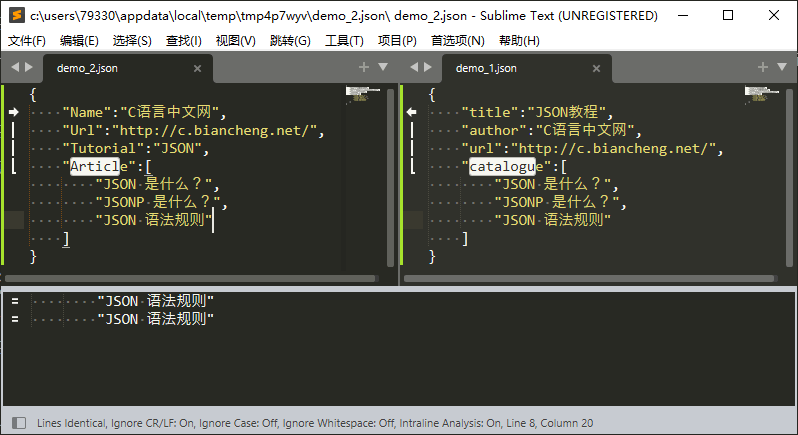
Task: Open the 视图(V) menu
Action: pyautogui.click(x=235, y=41)
